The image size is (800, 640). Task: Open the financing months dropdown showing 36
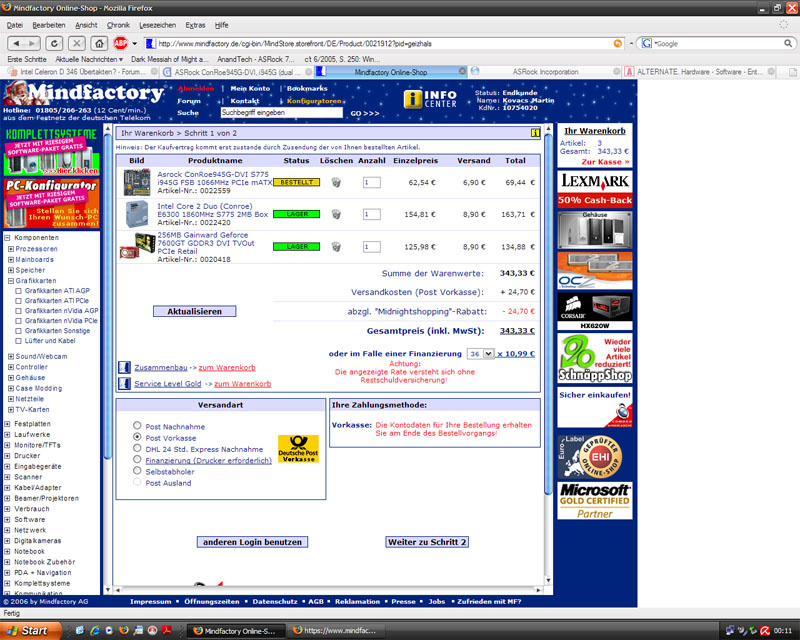point(481,354)
